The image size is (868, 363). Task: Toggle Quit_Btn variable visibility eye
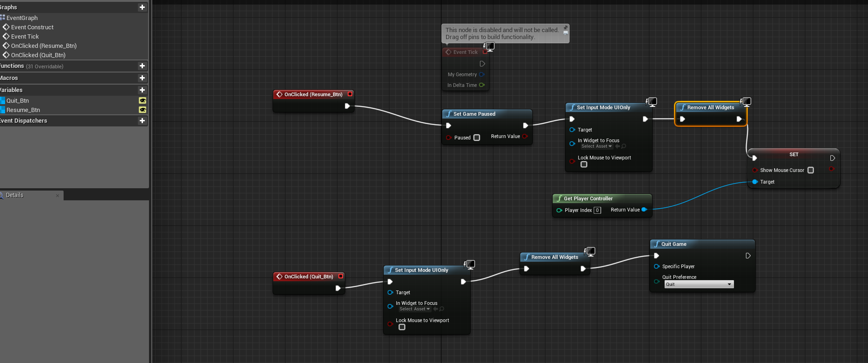[143, 100]
